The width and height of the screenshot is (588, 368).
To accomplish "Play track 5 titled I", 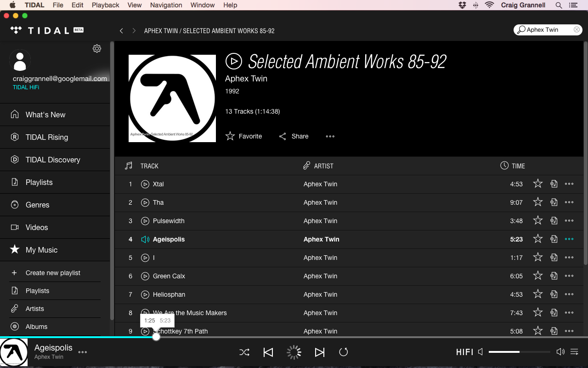I will [145, 258].
